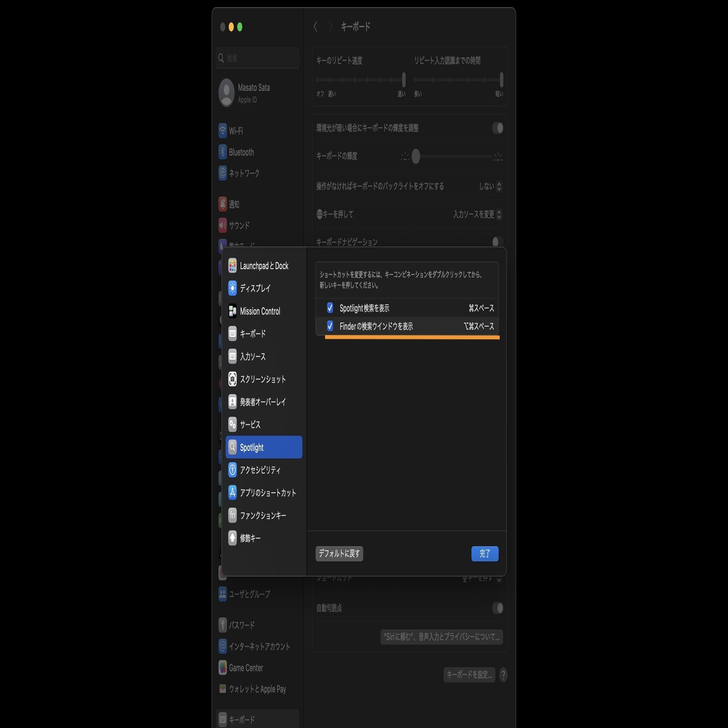Open the 発表者オーバーレイ category icon
This screenshot has width=728, height=728.
(x=232, y=402)
